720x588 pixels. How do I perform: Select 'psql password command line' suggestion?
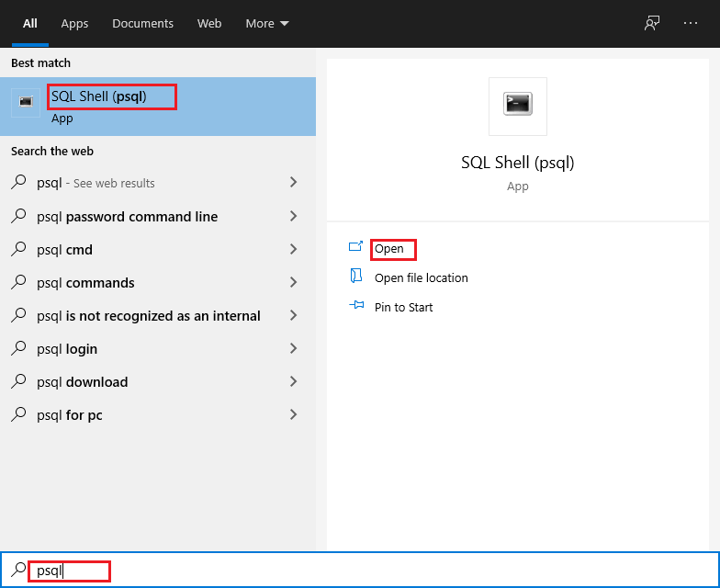click(x=158, y=216)
